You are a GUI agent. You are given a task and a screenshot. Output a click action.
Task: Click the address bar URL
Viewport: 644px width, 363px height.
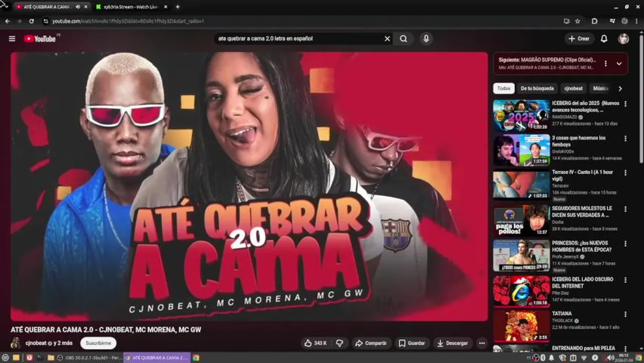click(x=128, y=21)
